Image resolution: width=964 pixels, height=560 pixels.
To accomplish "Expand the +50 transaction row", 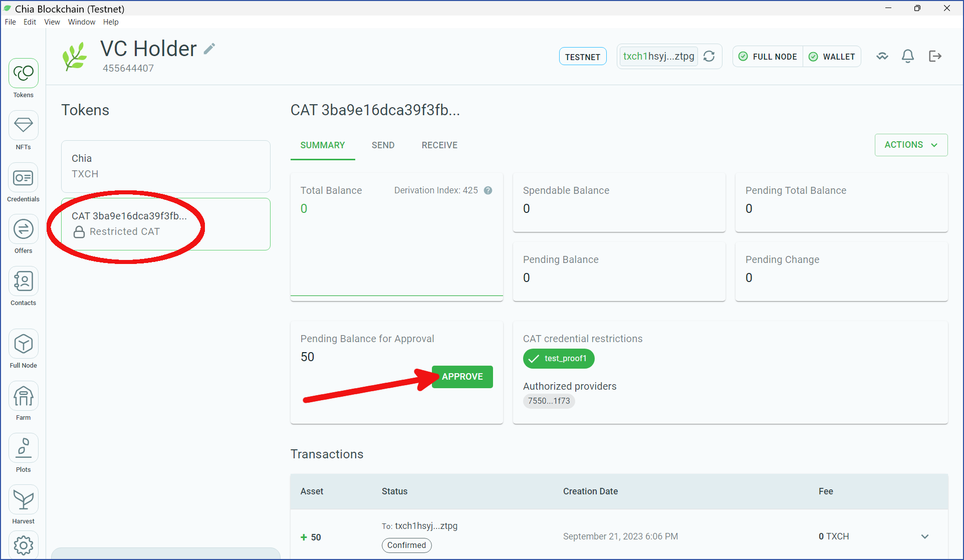I will pyautogui.click(x=925, y=536).
